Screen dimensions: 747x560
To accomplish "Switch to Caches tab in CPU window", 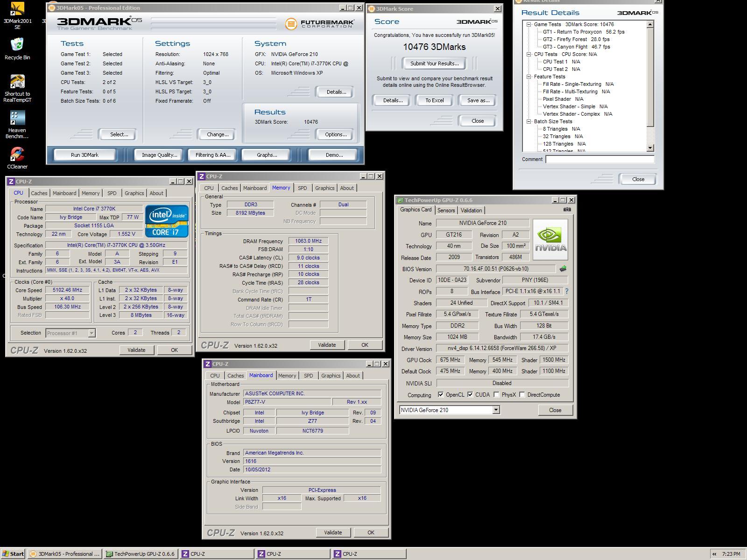I will pos(39,193).
